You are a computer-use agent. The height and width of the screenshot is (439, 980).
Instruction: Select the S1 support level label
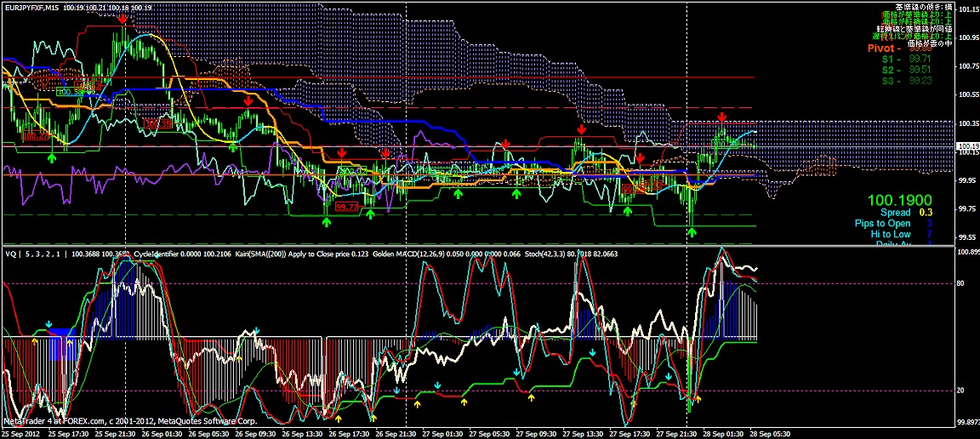[888, 60]
